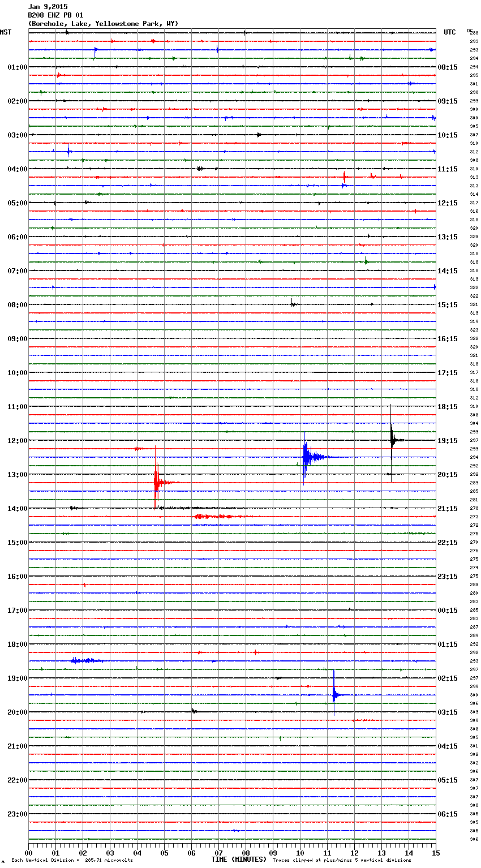Select the 19:00 MST hour label
This screenshot has width=481, height=868.
coord(18,678)
